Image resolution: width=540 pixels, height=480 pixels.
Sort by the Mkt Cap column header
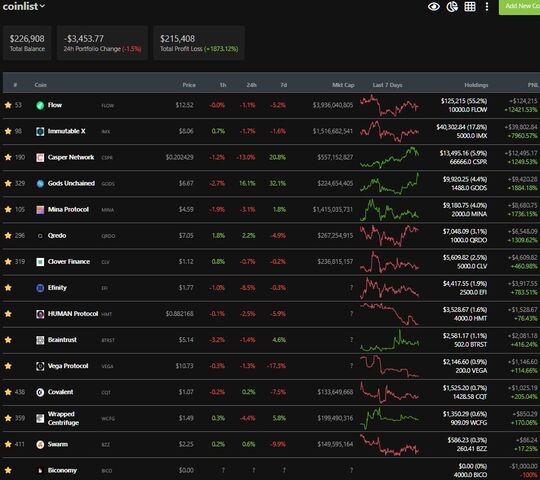(343, 85)
